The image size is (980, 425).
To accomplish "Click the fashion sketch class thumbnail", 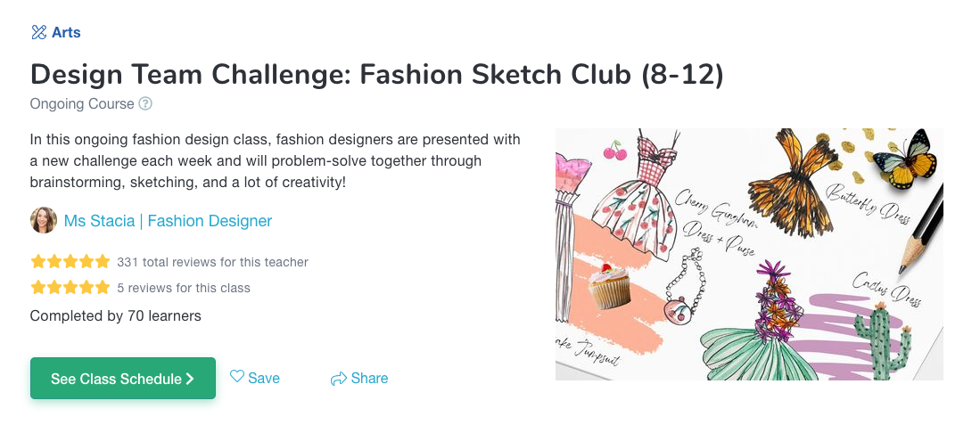I will coord(749,254).
